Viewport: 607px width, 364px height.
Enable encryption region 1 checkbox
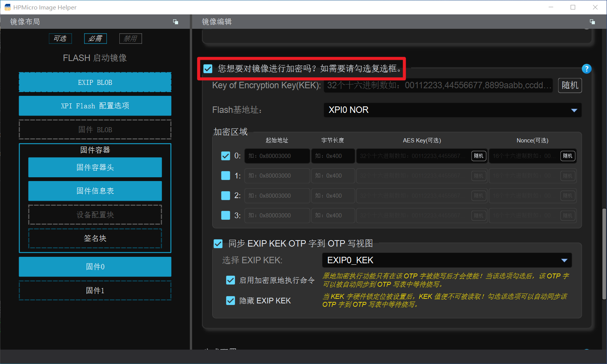click(x=225, y=175)
